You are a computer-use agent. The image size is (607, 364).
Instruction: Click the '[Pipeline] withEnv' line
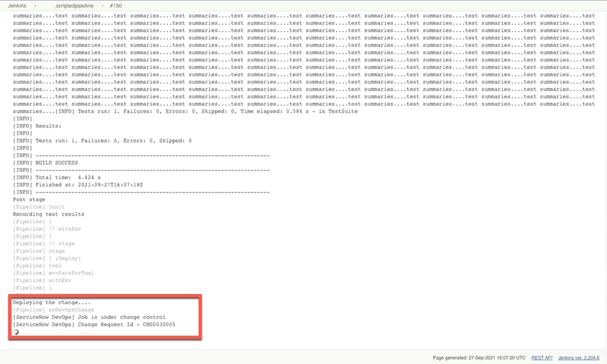coord(42,280)
